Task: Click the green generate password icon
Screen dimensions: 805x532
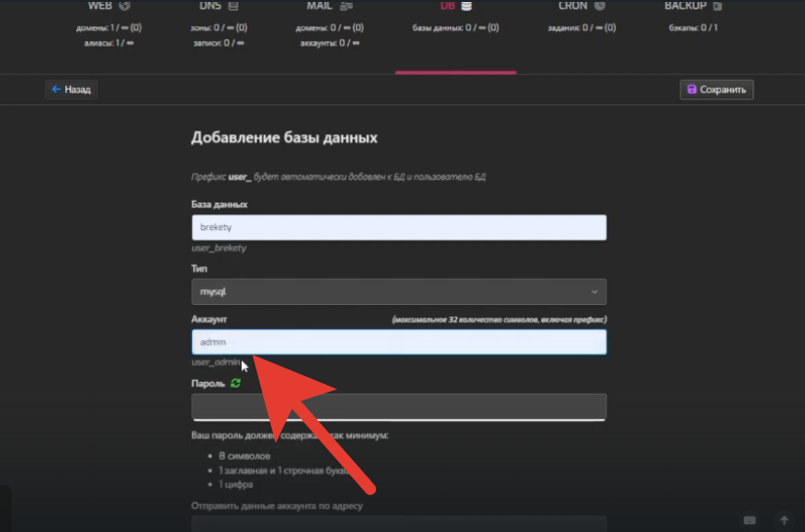Action: pos(235,384)
